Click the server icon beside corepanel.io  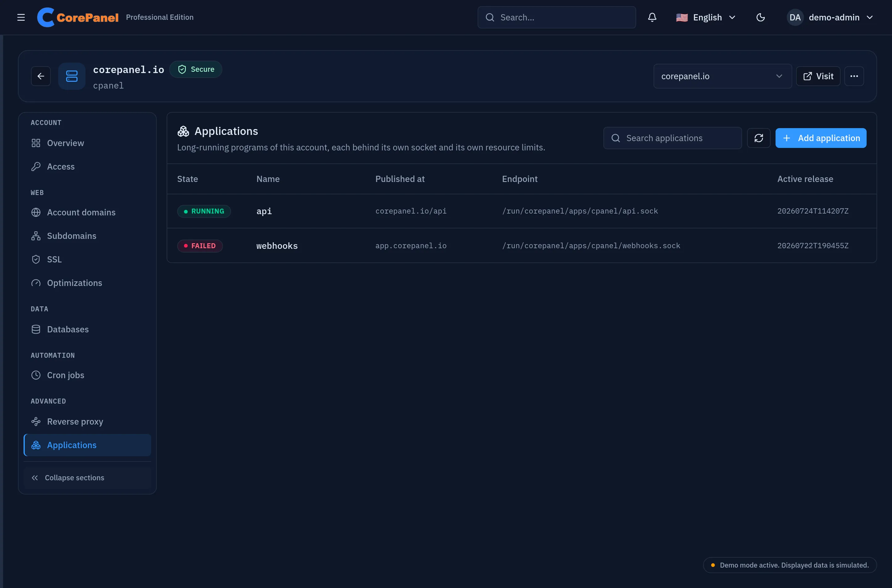tap(72, 76)
